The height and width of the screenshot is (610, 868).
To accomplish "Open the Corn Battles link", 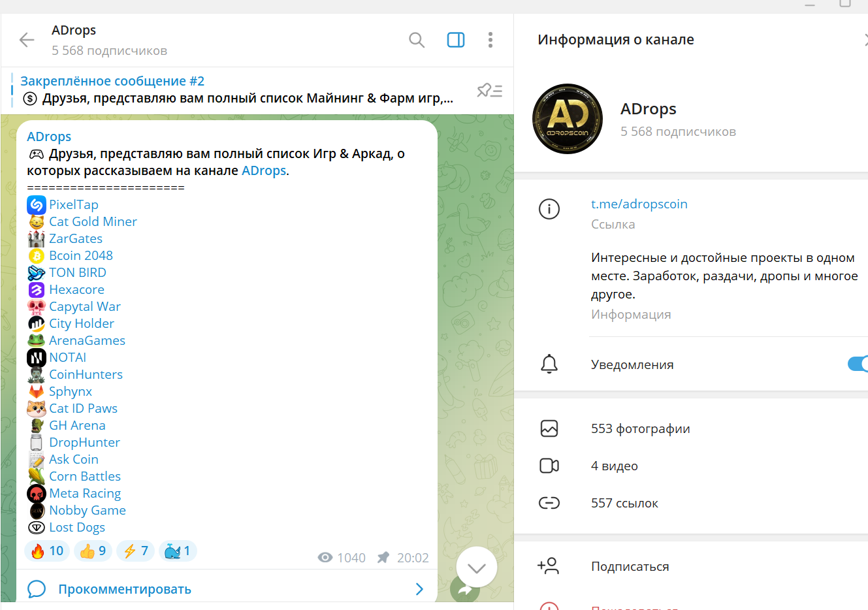I will [85, 476].
